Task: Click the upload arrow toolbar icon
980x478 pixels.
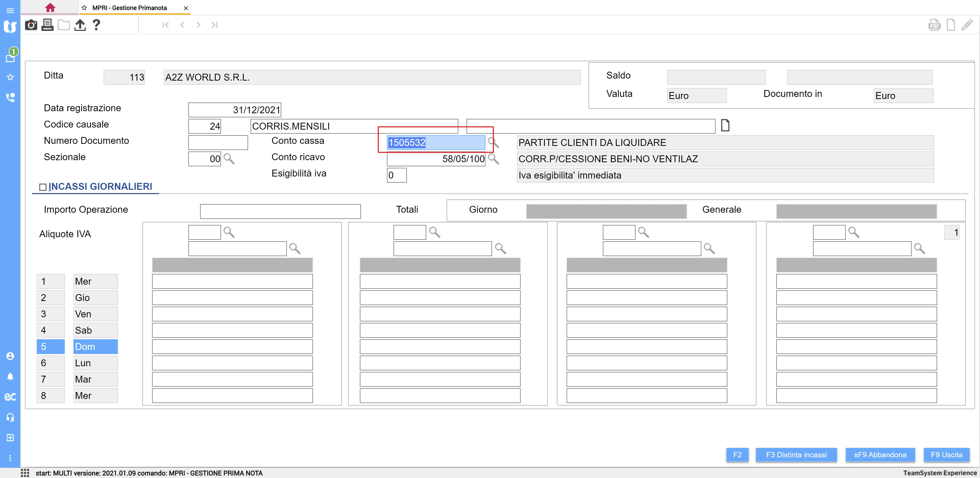Action: tap(80, 25)
